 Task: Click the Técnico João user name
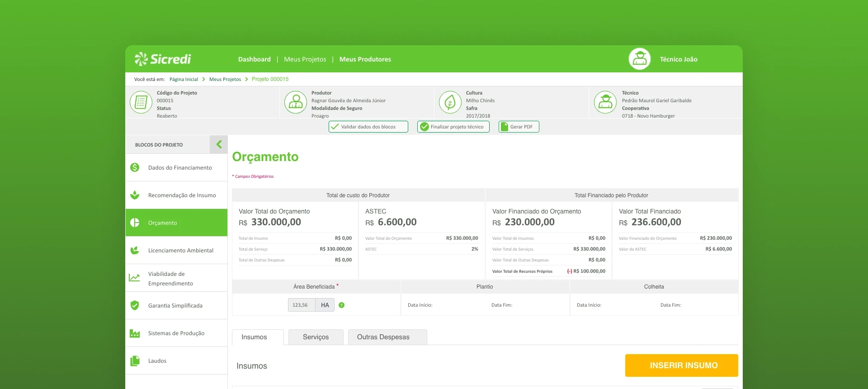pyautogui.click(x=679, y=59)
